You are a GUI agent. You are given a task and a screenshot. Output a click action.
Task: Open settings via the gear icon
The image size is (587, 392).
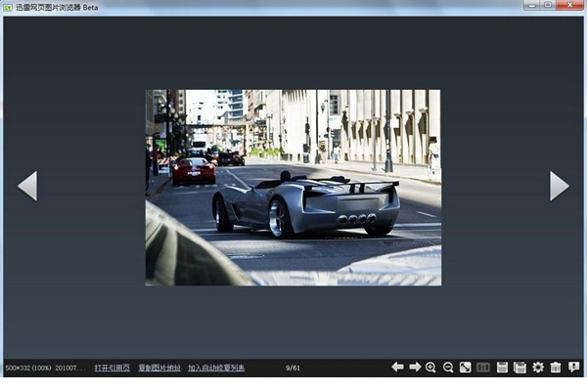pos(538,368)
